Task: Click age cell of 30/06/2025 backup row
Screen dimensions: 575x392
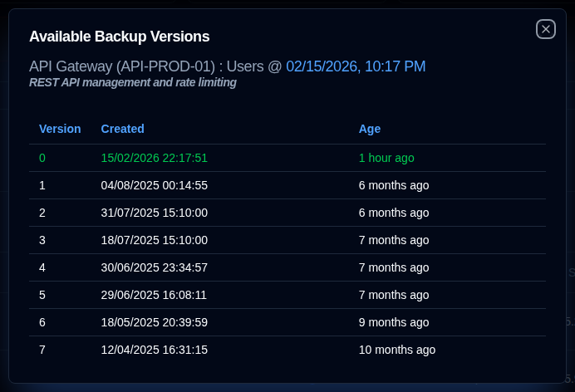Action: click(394, 267)
